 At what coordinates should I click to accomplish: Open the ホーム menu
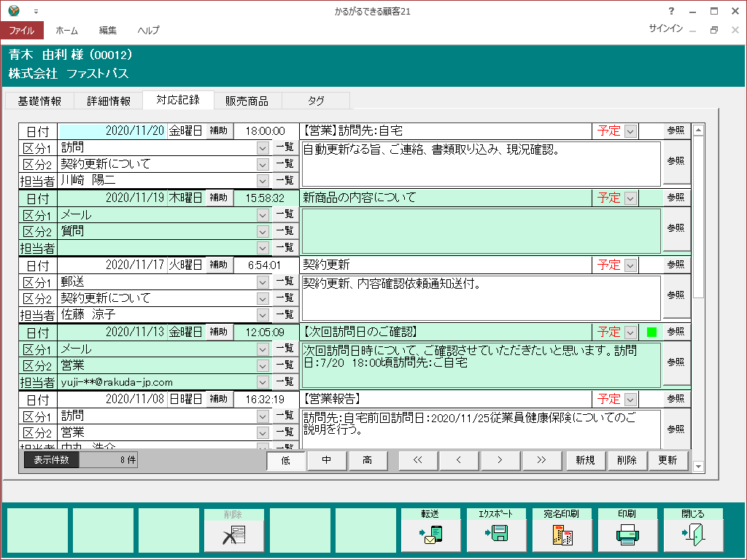(67, 31)
